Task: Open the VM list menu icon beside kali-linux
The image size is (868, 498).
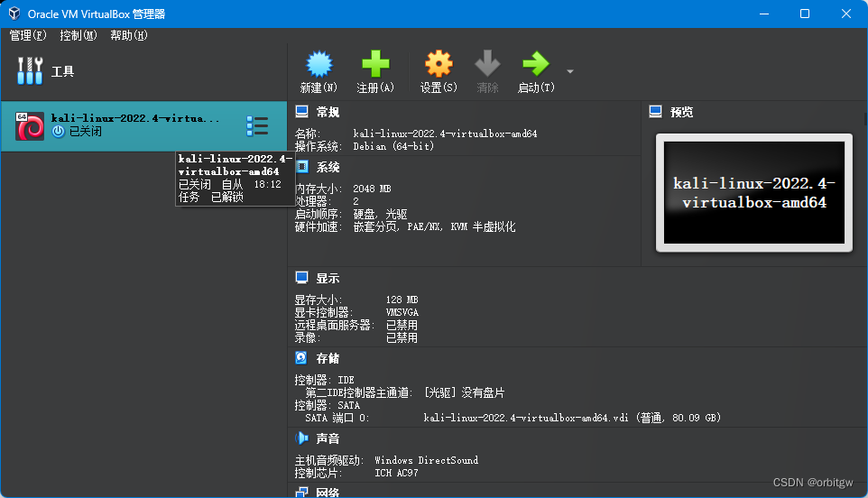Action: [x=257, y=126]
